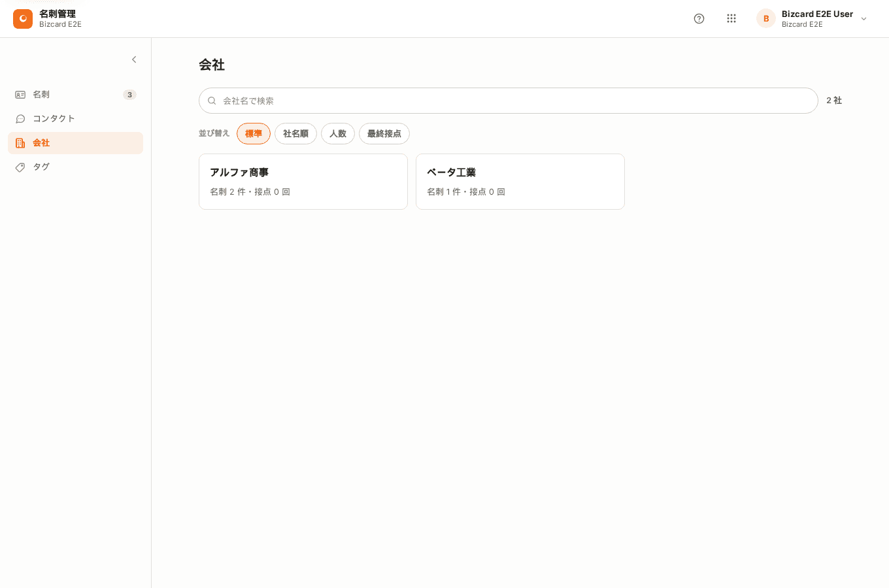Open the apps grid launcher icon
Image resolution: width=889 pixels, height=588 pixels.
coord(731,19)
